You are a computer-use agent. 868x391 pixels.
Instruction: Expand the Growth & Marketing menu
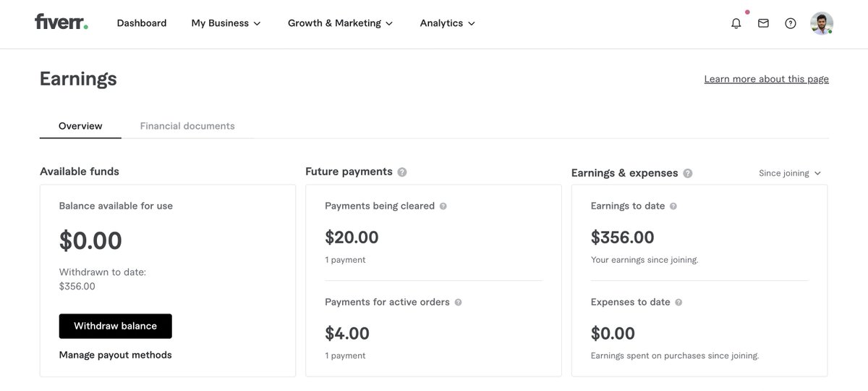(x=340, y=23)
